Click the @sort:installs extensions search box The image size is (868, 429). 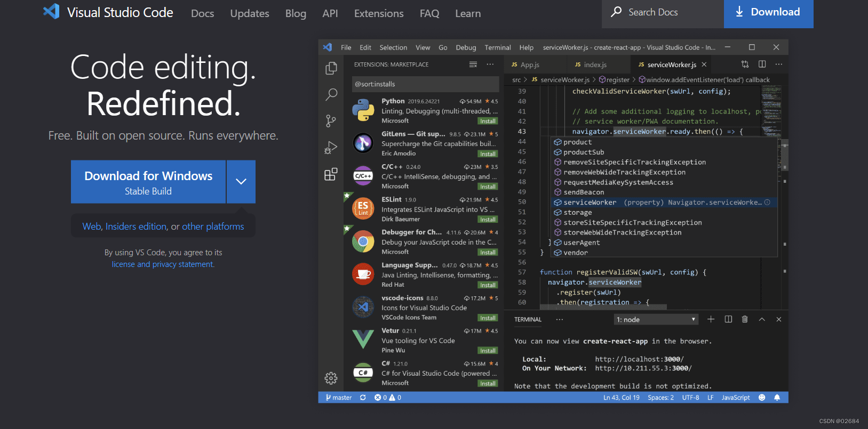point(426,84)
